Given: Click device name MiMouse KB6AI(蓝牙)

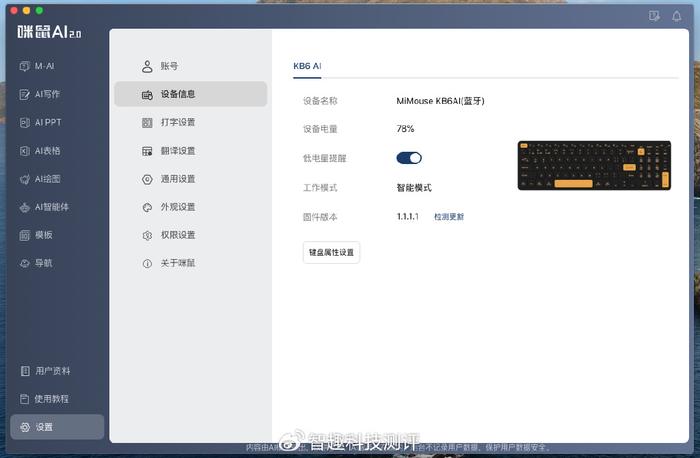Looking at the screenshot, I should (440, 101).
